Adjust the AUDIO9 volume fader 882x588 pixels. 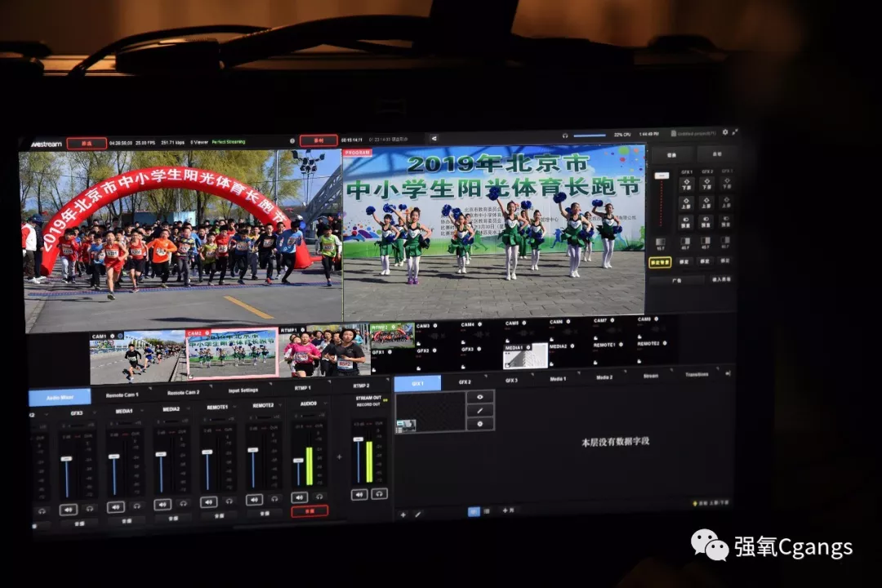point(298,461)
